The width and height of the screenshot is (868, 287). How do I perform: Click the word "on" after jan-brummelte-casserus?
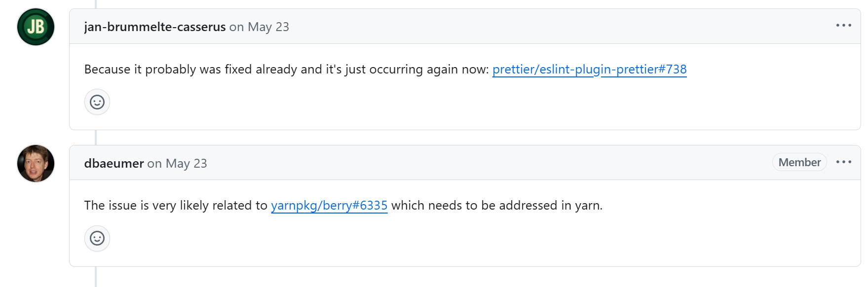pos(236,27)
